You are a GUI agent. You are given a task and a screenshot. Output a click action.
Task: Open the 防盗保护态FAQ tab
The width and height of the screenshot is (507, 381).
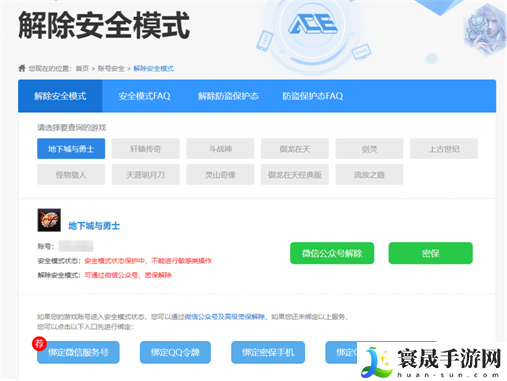coord(313,96)
